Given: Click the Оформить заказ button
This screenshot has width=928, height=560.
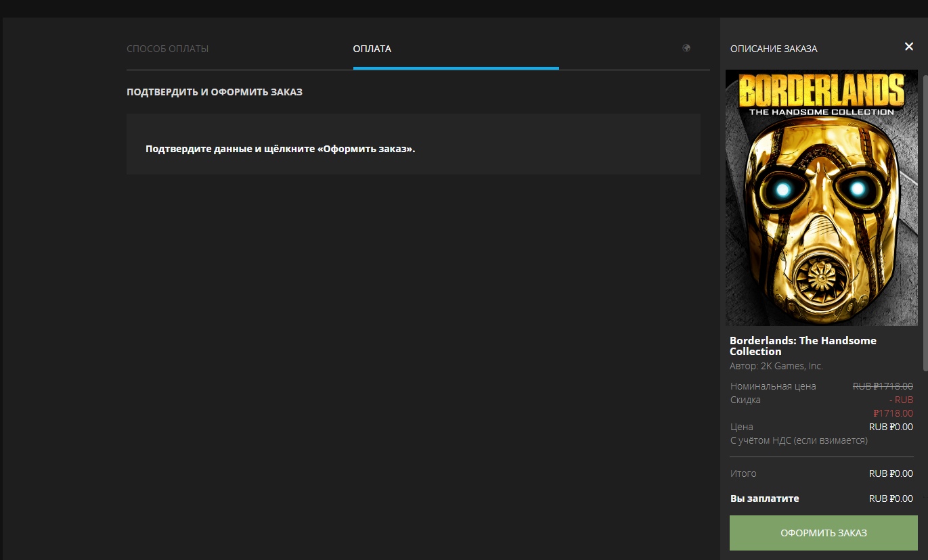Looking at the screenshot, I should coord(824,533).
